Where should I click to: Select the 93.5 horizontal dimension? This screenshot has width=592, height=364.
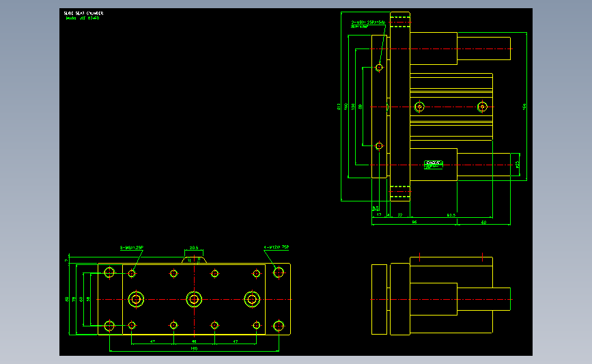451,215
